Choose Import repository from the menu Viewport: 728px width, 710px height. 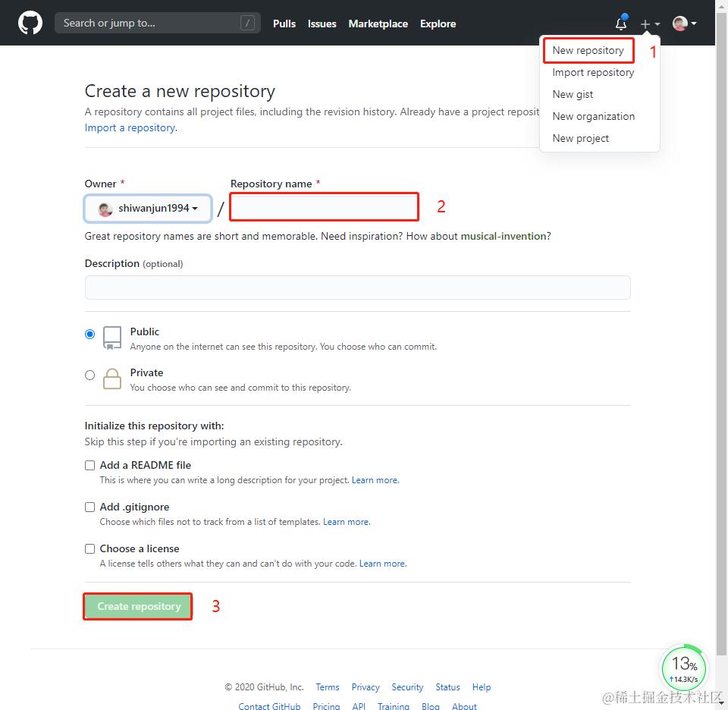593,72
